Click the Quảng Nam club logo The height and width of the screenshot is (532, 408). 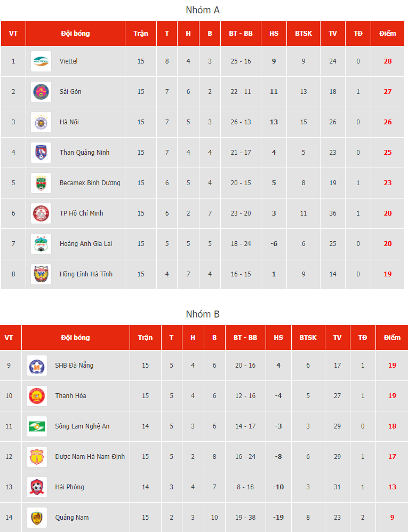pyautogui.click(x=37, y=518)
